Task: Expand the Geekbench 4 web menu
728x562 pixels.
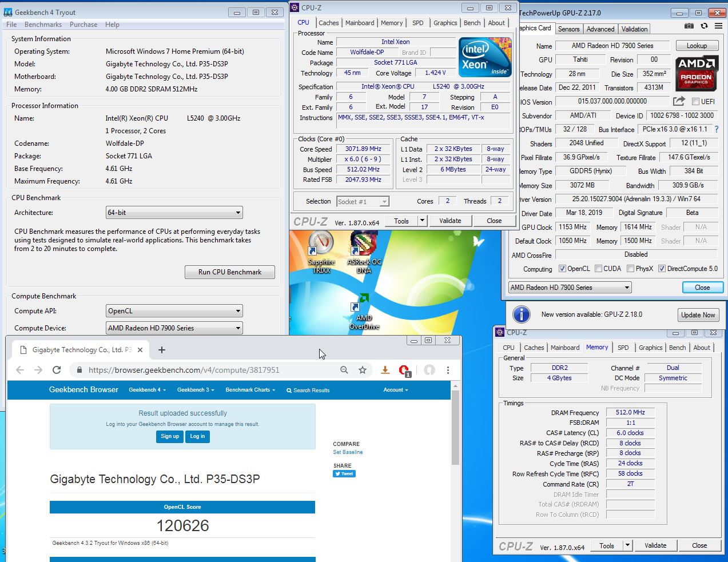Action: click(147, 390)
